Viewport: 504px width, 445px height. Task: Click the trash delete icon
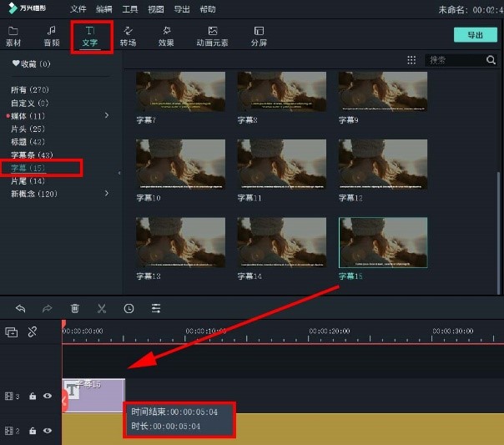(x=74, y=309)
